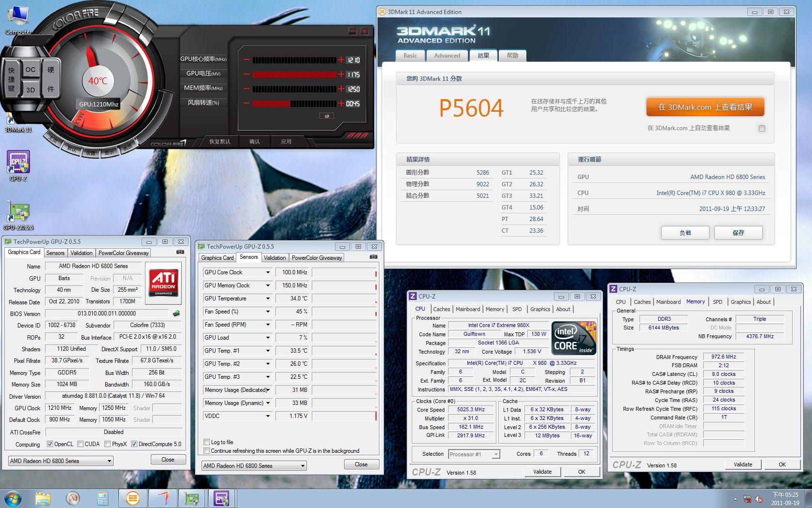The height and width of the screenshot is (508, 812).
Task: Click camera screenshot icon in GPU-Z Sensors window
Action: (x=373, y=257)
